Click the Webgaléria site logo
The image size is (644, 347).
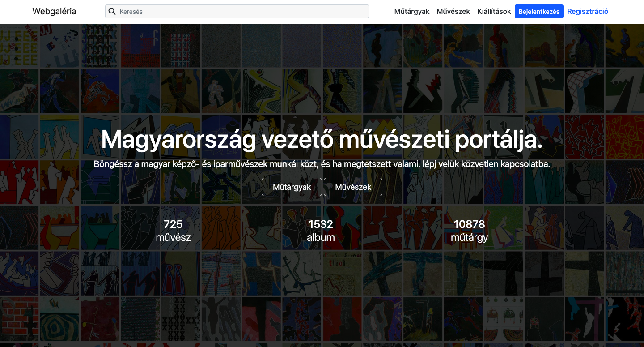pyautogui.click(x=54, y=12)
